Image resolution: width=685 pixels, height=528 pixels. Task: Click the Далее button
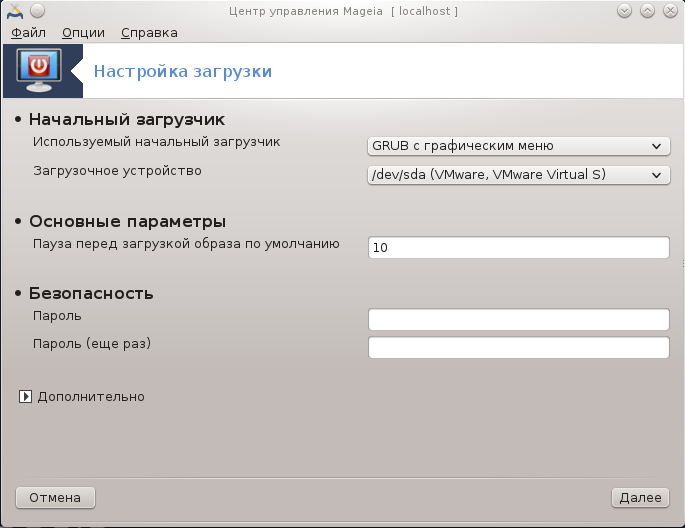coord(640,497)
